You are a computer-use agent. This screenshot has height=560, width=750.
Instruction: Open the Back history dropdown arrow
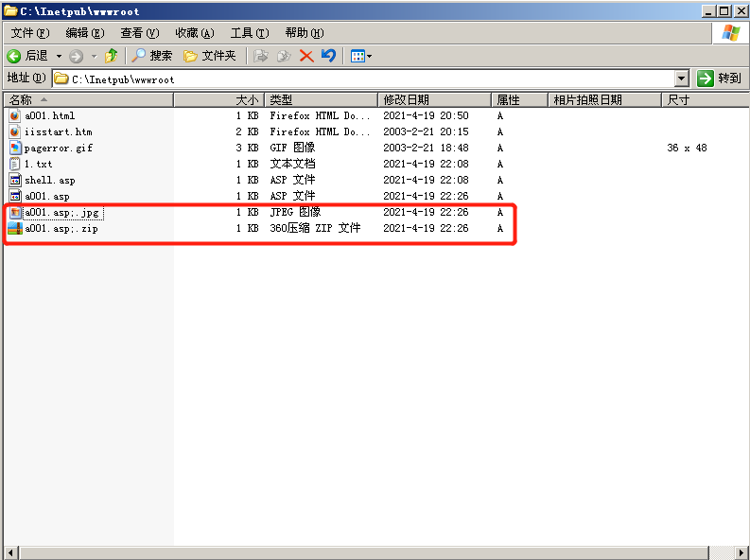59,56
